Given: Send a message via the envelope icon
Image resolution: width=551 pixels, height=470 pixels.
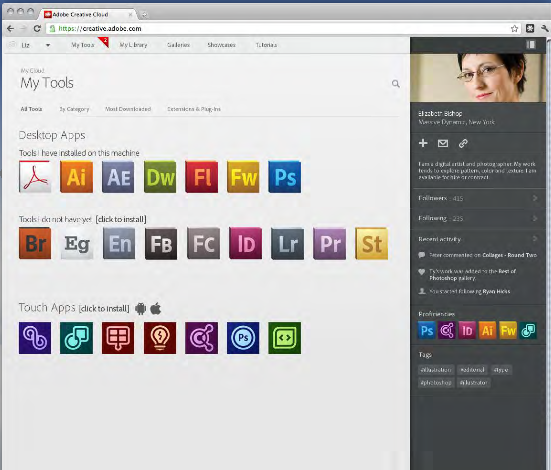Looking at the screenshot, I should [x=443, y=143].
